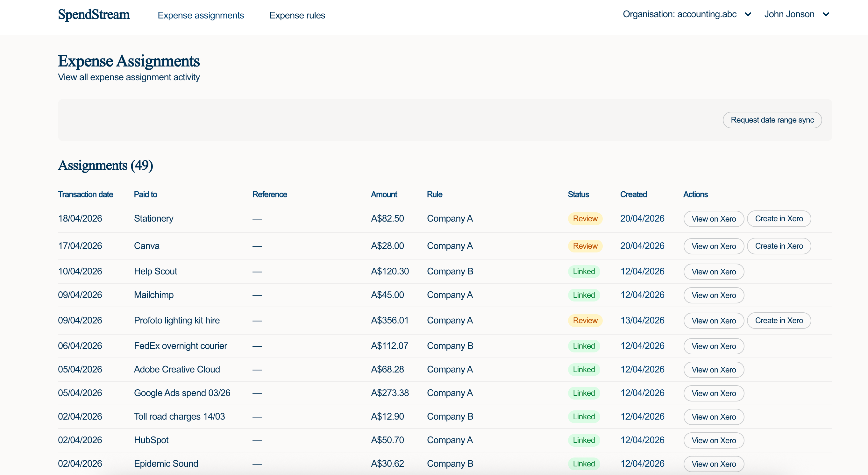Click Linked badge for FedEx overnight courier
Screen dimensions: 868x475
(584, 346)
